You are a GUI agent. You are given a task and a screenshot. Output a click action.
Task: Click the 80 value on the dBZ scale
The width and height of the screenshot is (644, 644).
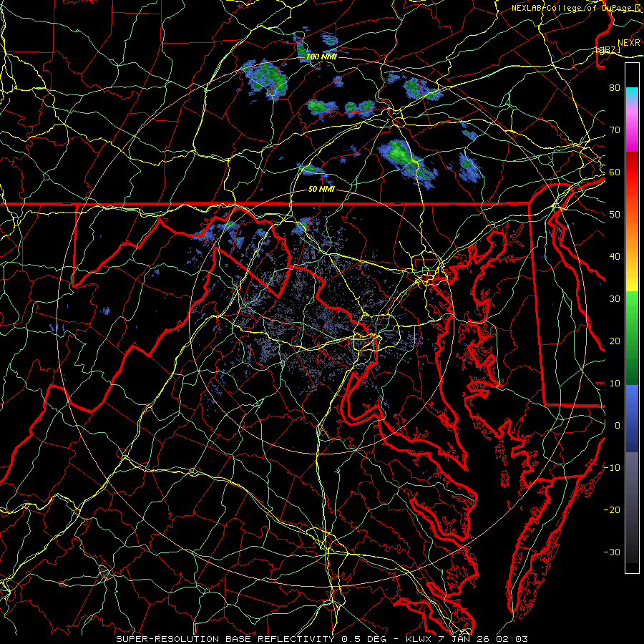[x=615, y=87]
